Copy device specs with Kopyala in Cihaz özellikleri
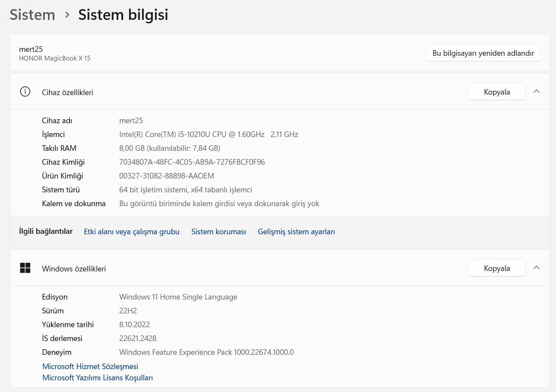 (497, 92)
